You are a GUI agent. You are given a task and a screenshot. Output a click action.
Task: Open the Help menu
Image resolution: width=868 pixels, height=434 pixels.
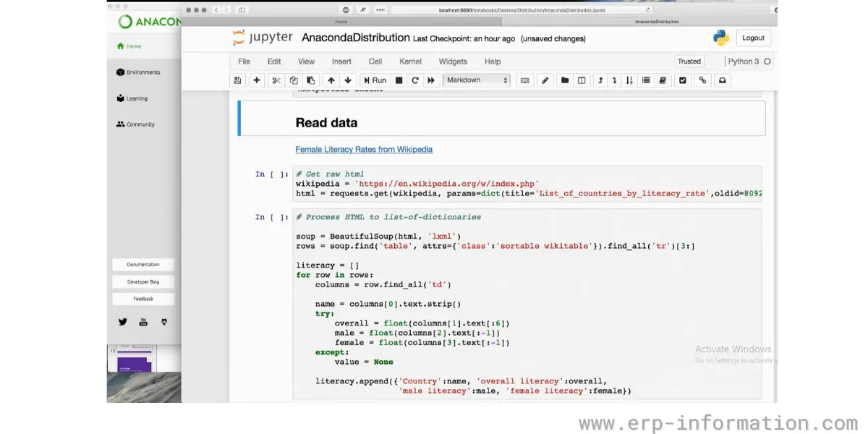pyautogui.click(x=493, y=61)
